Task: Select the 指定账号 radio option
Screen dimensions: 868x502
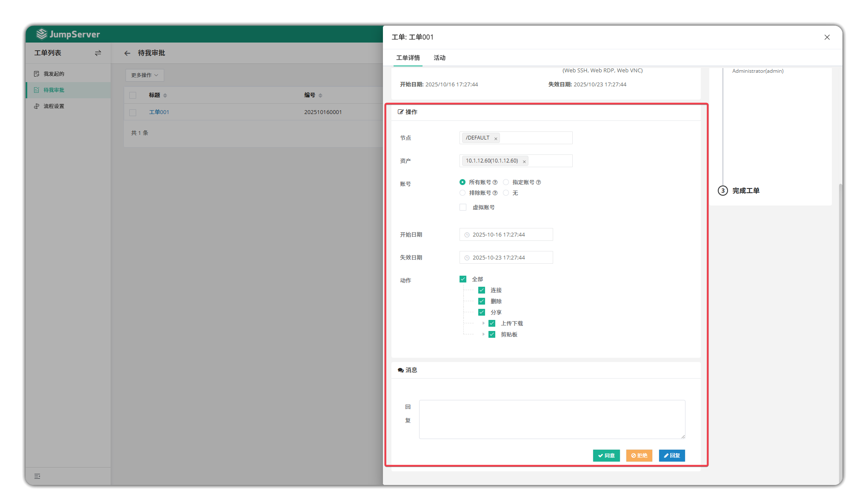Action: coord(506,182)
